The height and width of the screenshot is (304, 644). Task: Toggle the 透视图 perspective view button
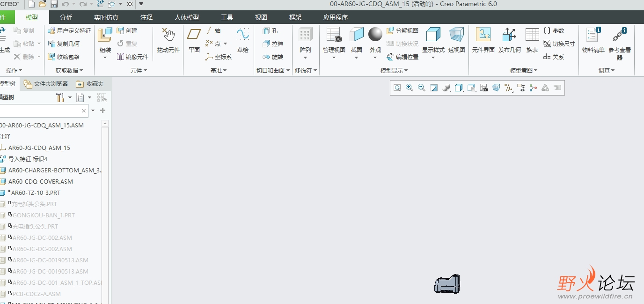pos(457,40)
